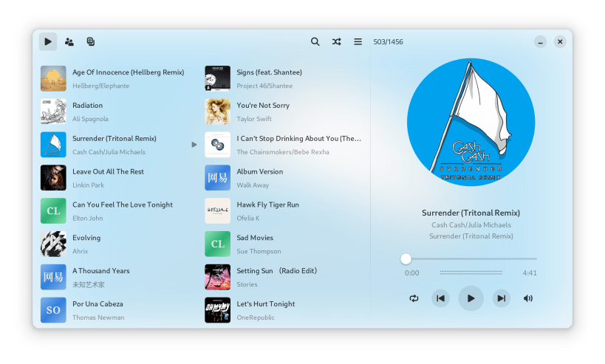Play Setting Sun (Radio Edit)

click(x=283, y=277)
